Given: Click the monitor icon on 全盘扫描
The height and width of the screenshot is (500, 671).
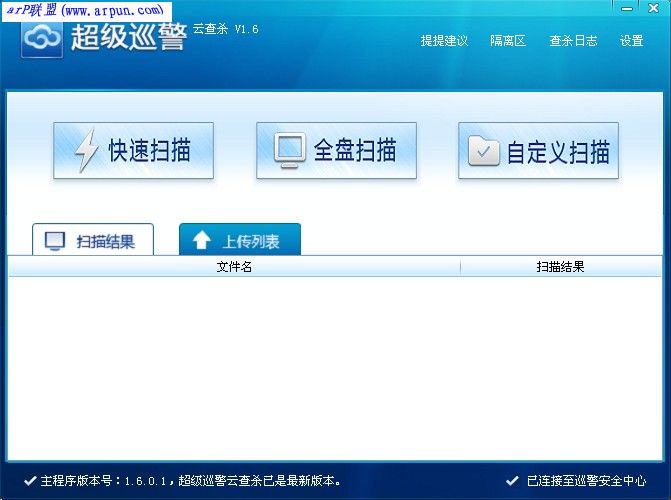Looking at the screenshot, I should [289, 150].
